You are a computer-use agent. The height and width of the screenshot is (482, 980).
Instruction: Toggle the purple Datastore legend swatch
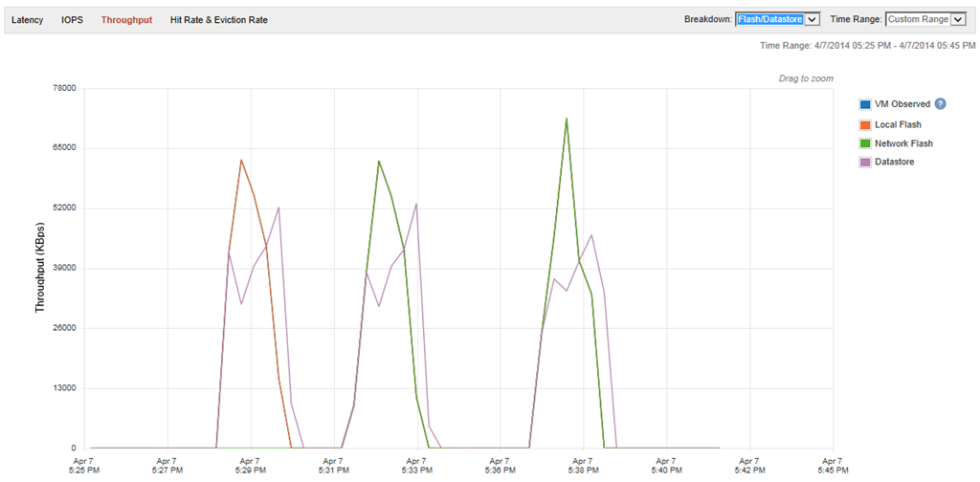point(864,163)
